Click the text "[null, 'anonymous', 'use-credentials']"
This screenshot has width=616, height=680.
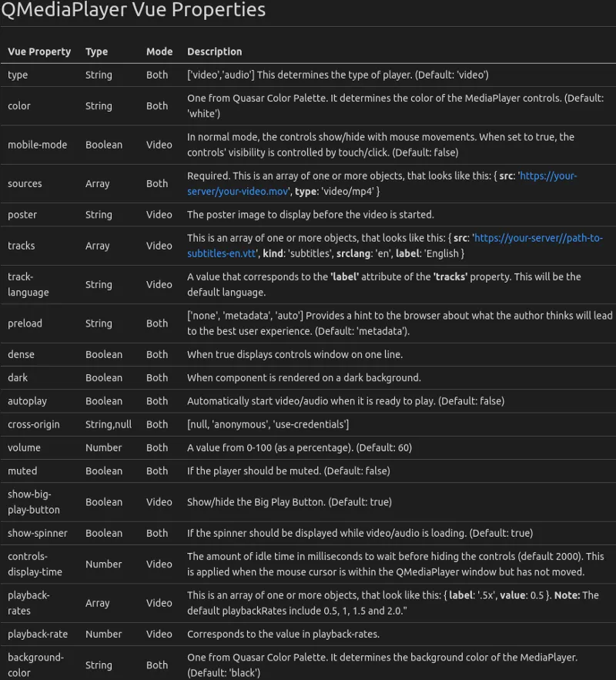[268, 424]
